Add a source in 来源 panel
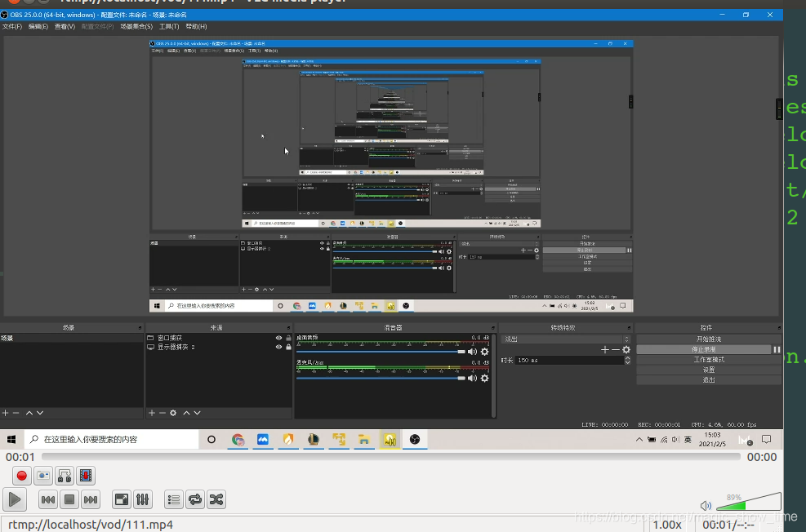The height and width of the screenshot is (532, 806). click(x=152, y=413)
